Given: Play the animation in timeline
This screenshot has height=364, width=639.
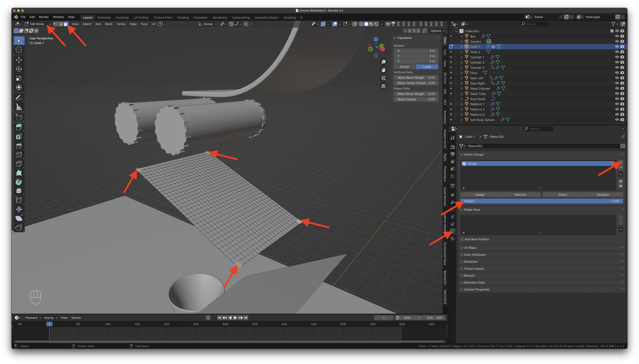Looking at the screenshot, I should [x=235, y=318].
